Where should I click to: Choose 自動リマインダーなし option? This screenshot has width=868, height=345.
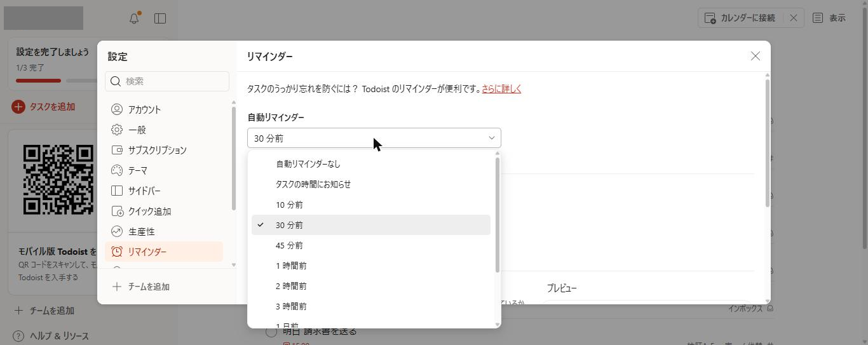371,164
